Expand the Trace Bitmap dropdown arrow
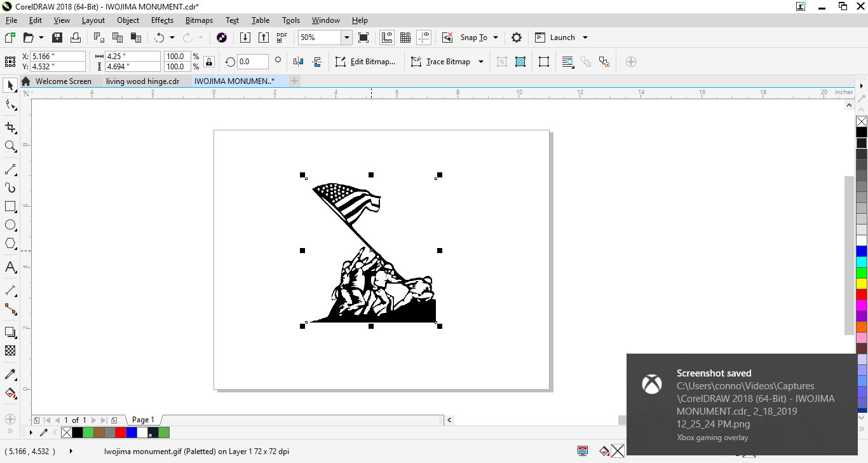The image size is (868, 463). click(481, 62)
